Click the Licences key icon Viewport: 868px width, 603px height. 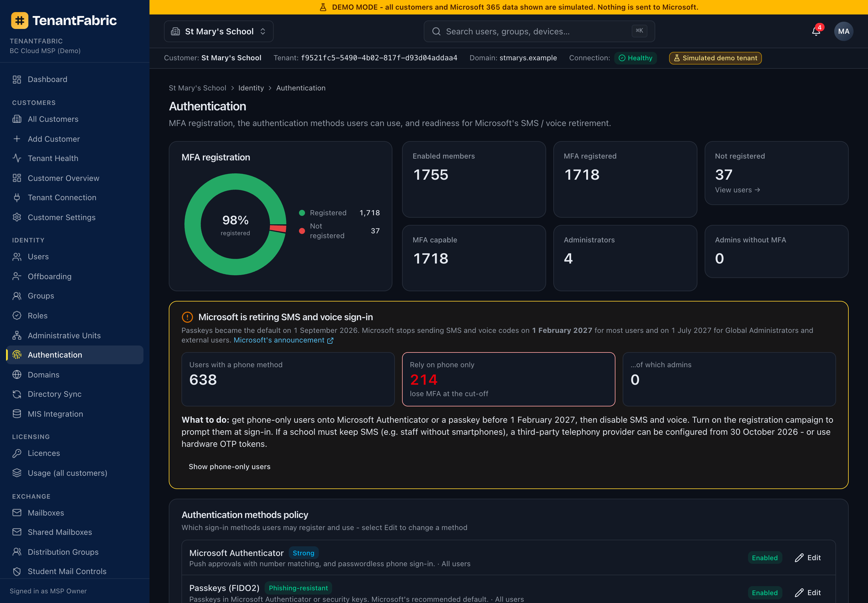point(17,453)
